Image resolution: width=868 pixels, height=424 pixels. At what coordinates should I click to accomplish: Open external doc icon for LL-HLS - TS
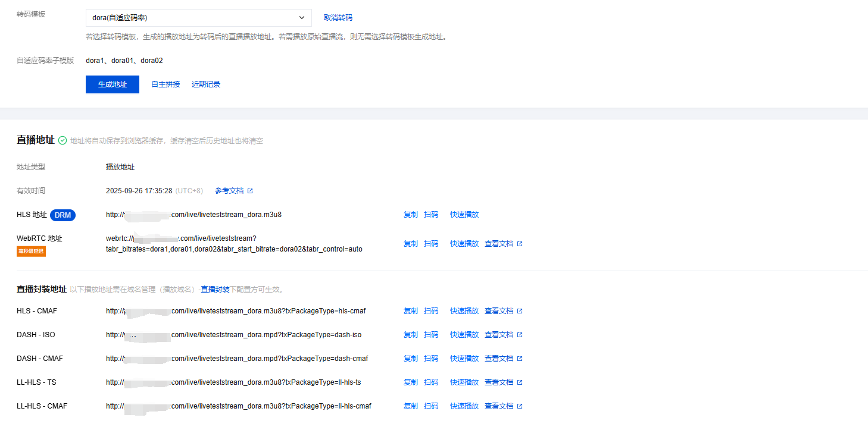[520, 382]
